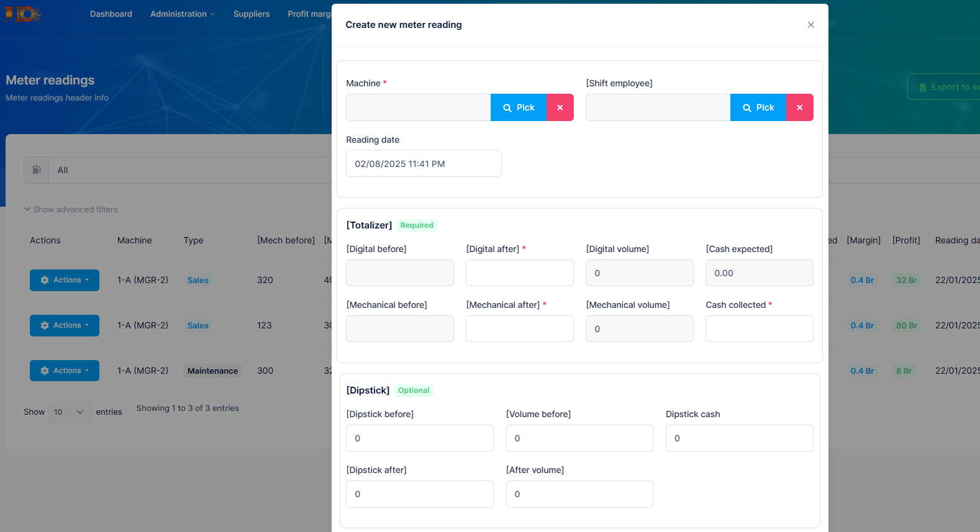Click the Reading date input field
The image size is (980, 532).
(424, 164)
